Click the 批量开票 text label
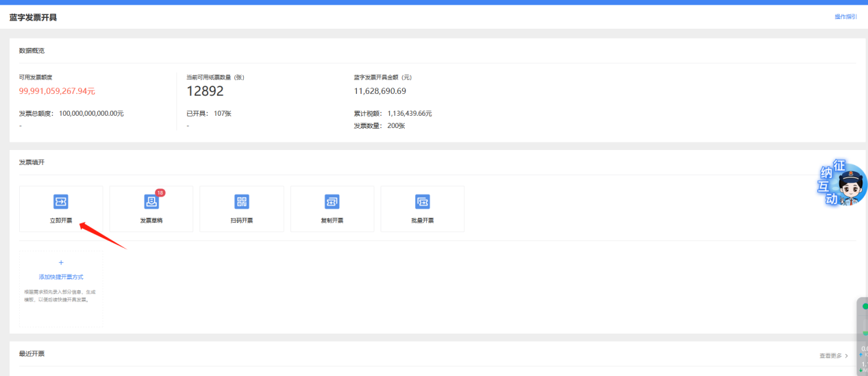 [x=422, y=221]
